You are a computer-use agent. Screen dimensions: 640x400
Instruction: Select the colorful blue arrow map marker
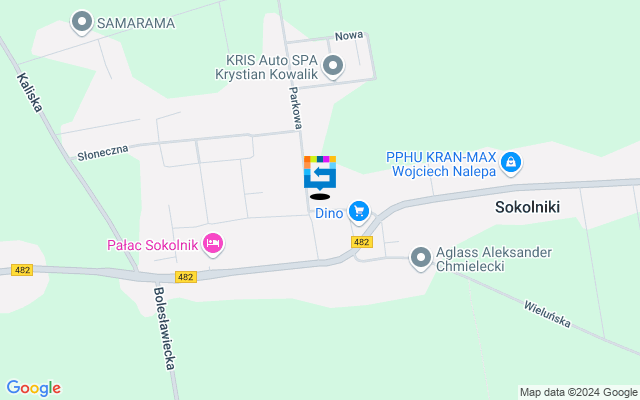tap(320, 173)
